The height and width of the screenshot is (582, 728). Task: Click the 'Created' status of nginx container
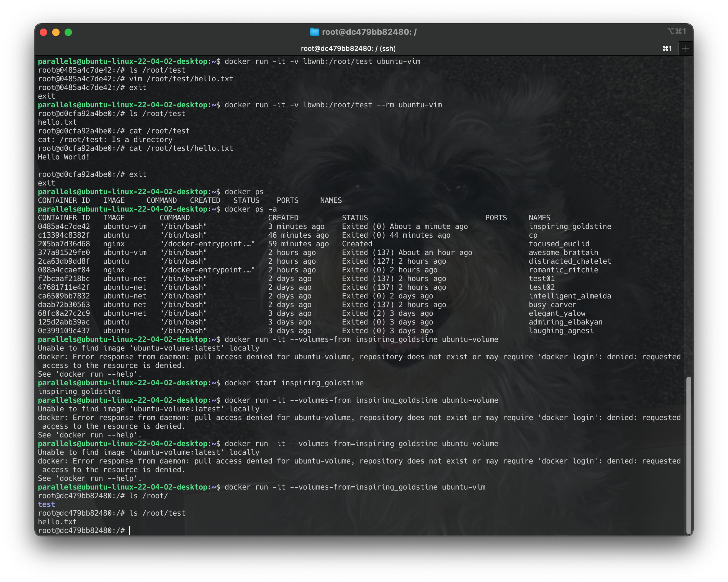coord(357,244)
